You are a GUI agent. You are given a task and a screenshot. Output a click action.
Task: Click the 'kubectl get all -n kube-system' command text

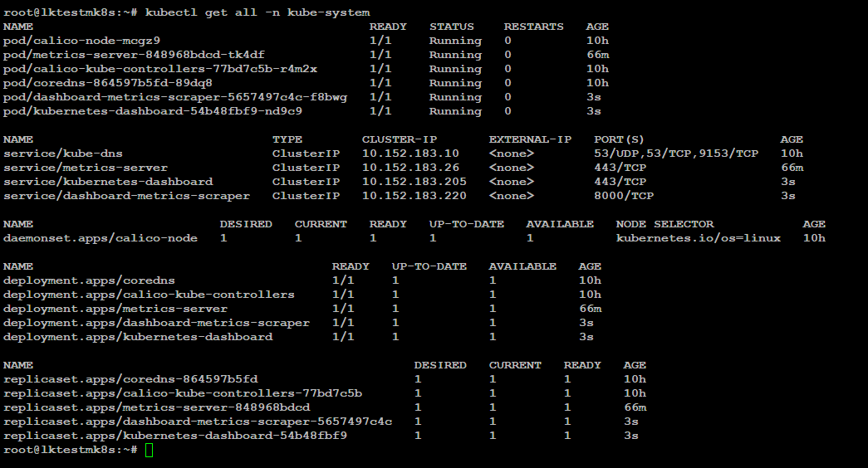(x=257, y=12)
